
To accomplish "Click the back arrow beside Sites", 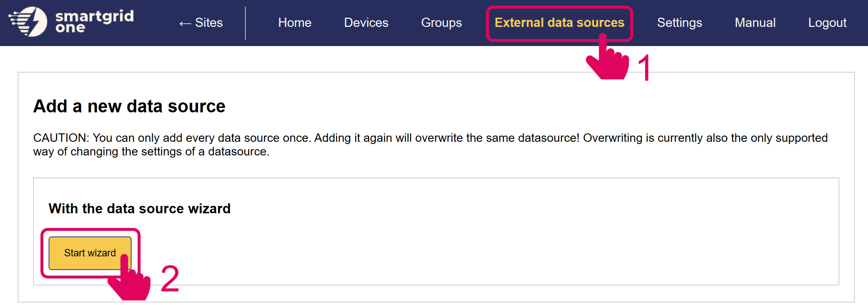I will point(185,24).
